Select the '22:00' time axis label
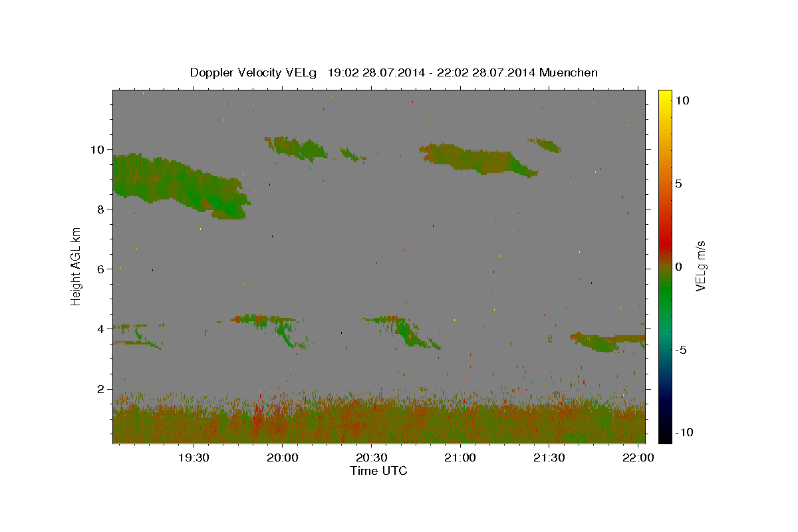Screen dimensions: 798x532 point(638,458)
